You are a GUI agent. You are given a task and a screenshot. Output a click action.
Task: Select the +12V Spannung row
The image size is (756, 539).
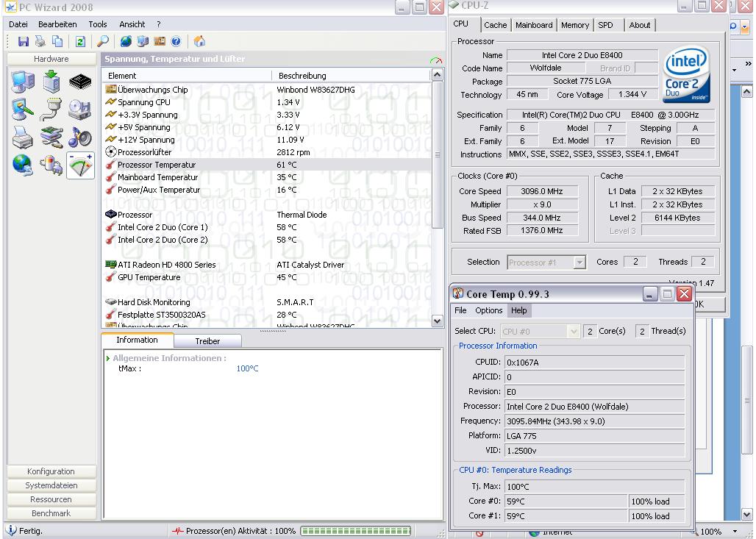[267, 140]
